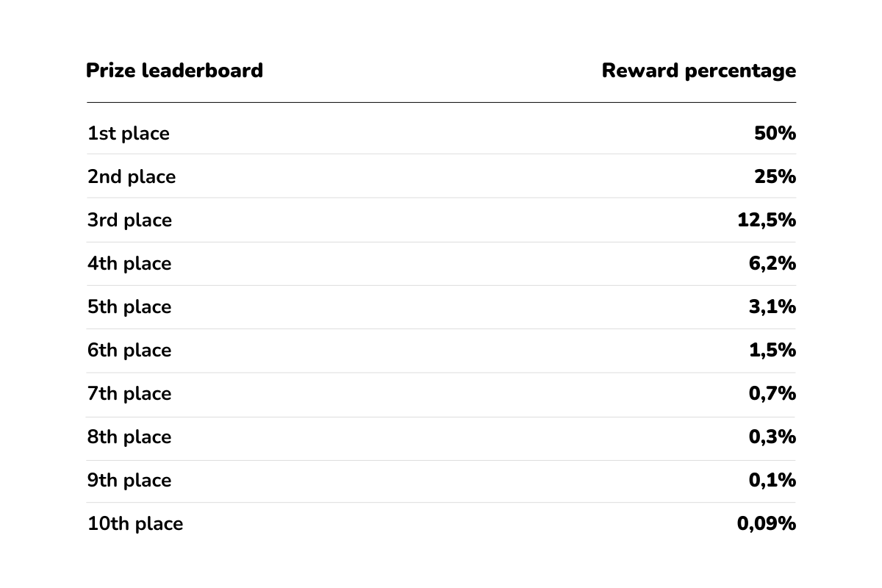Select the "2nd place" row label
This screenshot has height=588, width=882.
point(132,177)
